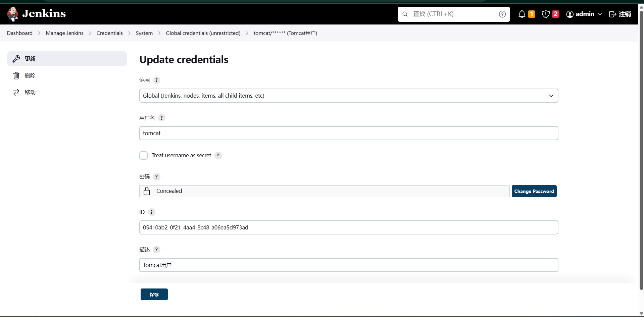Viewport: 644px width, 317px height.
Task: Go to Dashboard breadcrumb
Action: (20, 33)
